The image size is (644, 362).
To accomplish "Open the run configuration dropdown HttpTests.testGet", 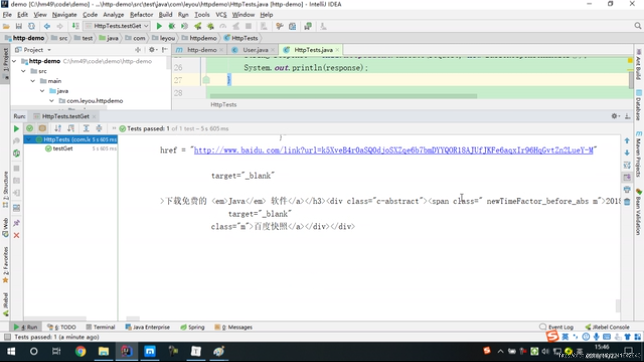I will 116,26.
